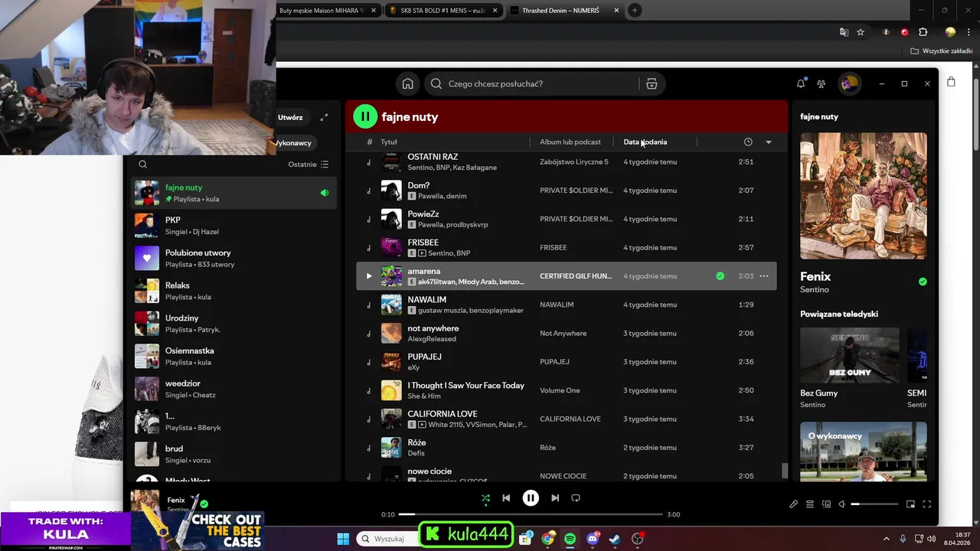The image size is (980, 551).
Task: Mute volume using speaker icon in player
Action: (x=842, y=504)
